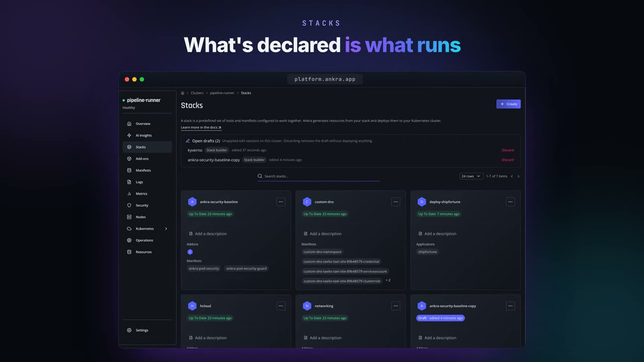Image resolution: width=644 pixels, height=362 pixels.
Task: Open the Metrics sidebar entry
Action: click(147, 194)
